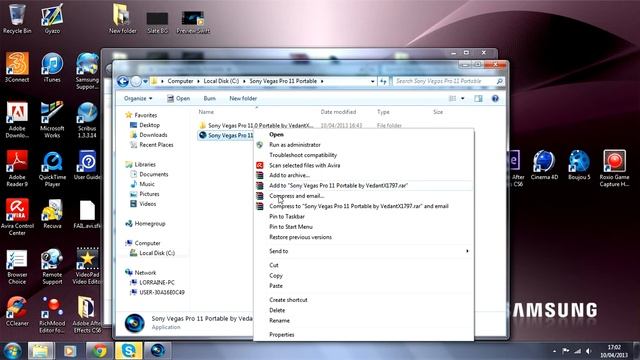Click the Open toolbar button

pos(178,98)
